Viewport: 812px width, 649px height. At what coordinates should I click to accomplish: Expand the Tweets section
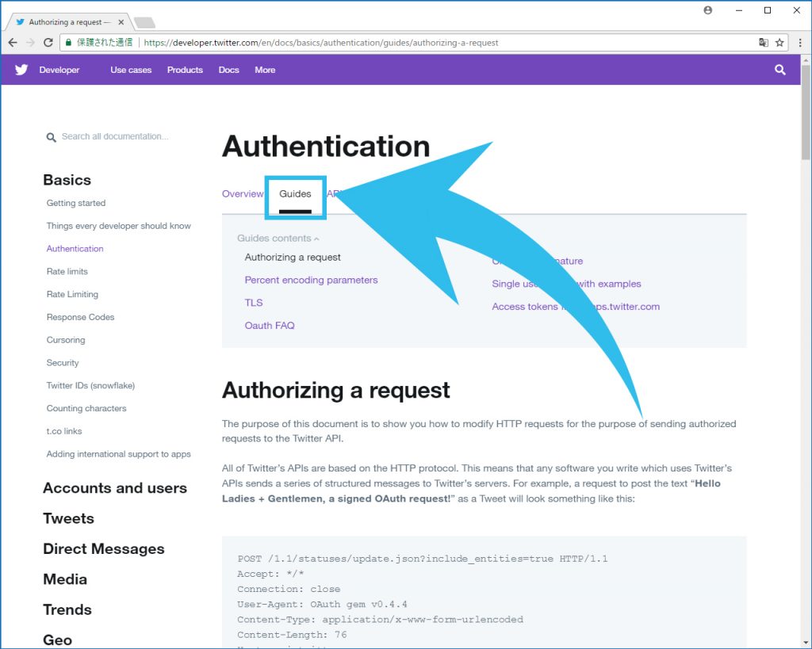(x=69, y=518)
